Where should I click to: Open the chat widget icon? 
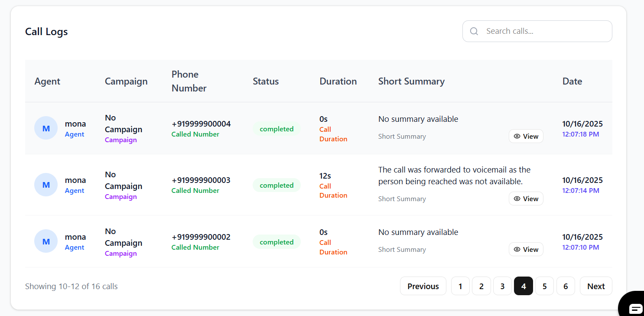point(635,308)
